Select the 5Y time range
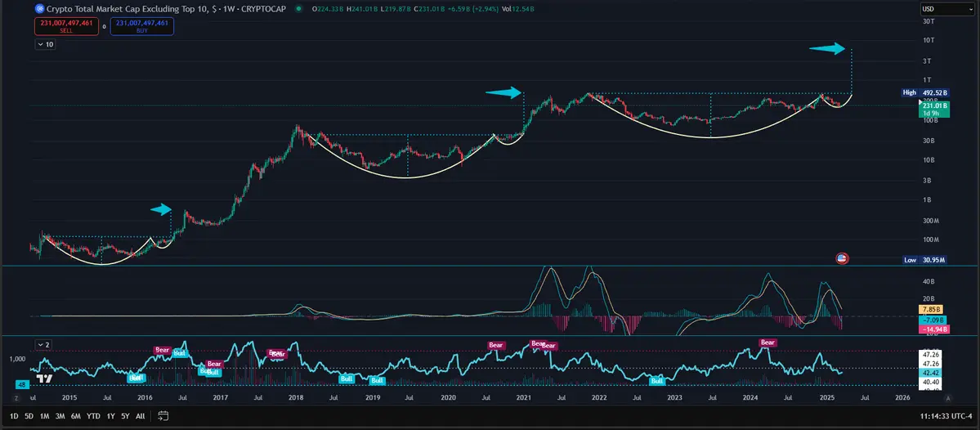Image resolution: width=980 pixels, height=430 pixels. (x=126, y=415)
